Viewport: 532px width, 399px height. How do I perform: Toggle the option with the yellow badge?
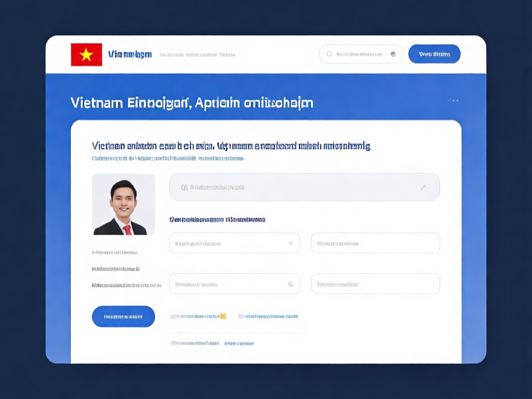(x=198, y=316)
